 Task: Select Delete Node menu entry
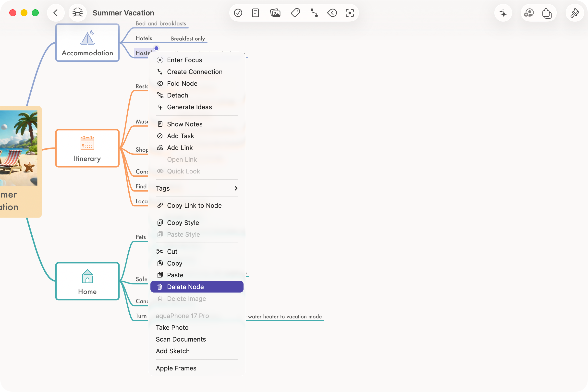pyautogui.click(x=197, y=287)
